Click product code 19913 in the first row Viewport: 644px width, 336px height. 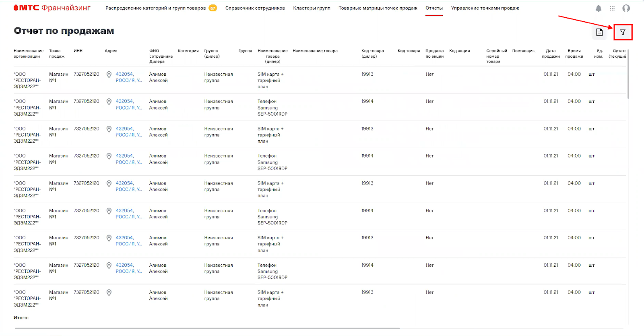(367, 74)
